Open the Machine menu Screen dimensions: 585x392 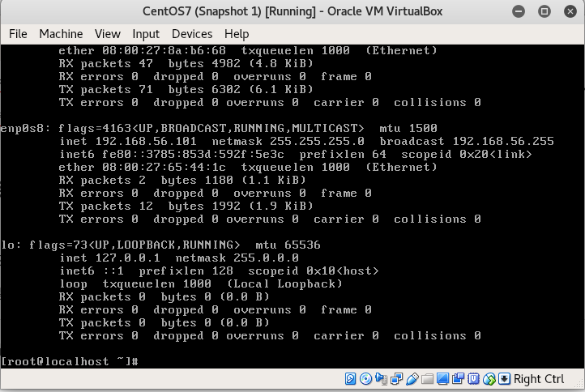coord(61,34)
